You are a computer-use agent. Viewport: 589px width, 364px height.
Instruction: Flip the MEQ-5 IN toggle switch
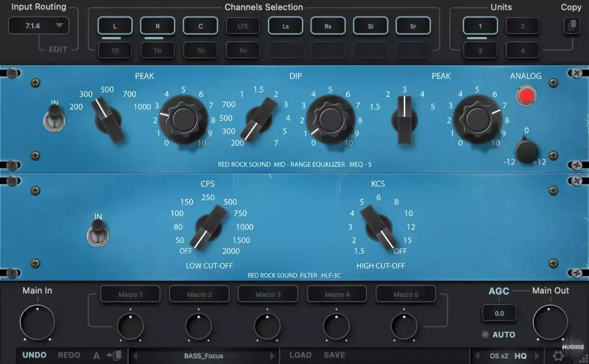click(54, 119)
